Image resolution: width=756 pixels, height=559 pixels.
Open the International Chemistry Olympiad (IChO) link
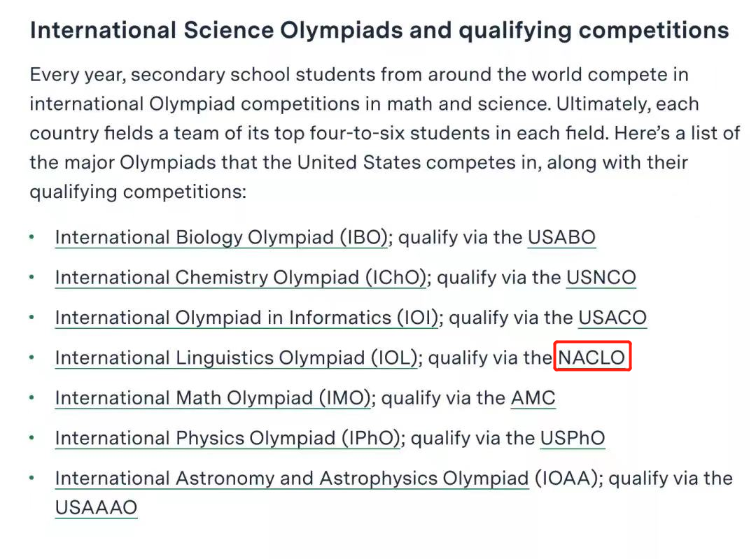point(241,278)
